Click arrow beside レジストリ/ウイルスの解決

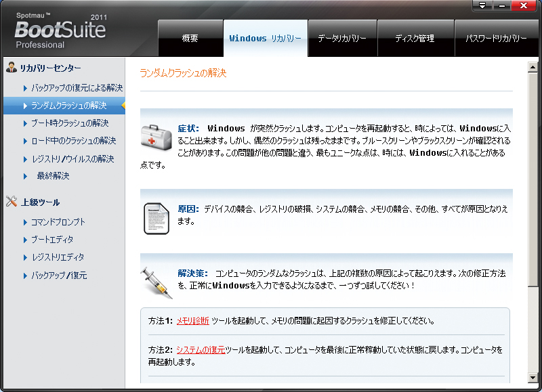25,159
